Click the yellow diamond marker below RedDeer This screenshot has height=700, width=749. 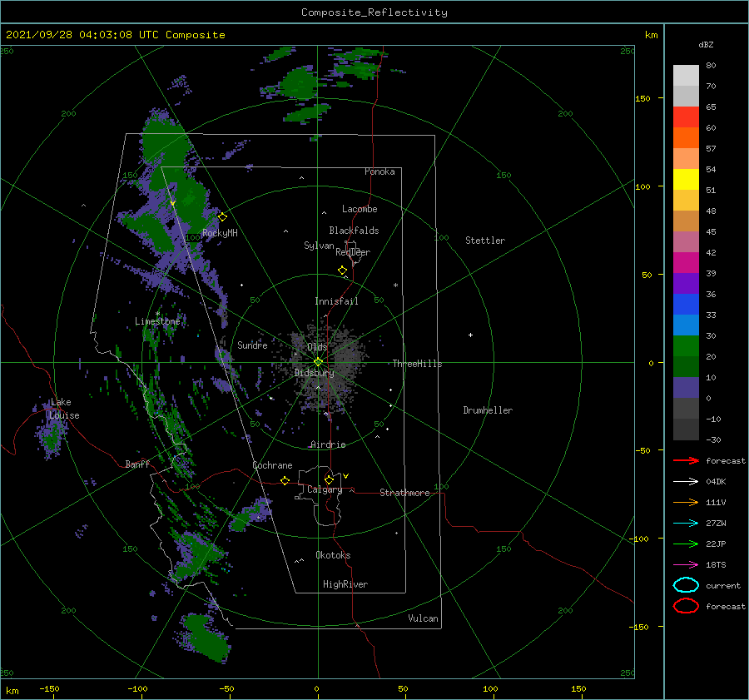(343, 271)
